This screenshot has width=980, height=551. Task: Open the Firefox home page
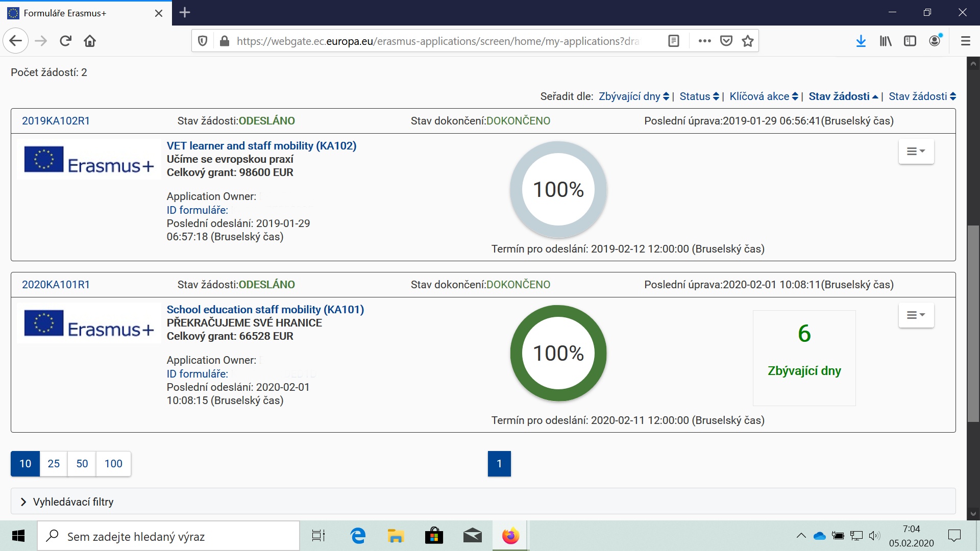point(90,41)
